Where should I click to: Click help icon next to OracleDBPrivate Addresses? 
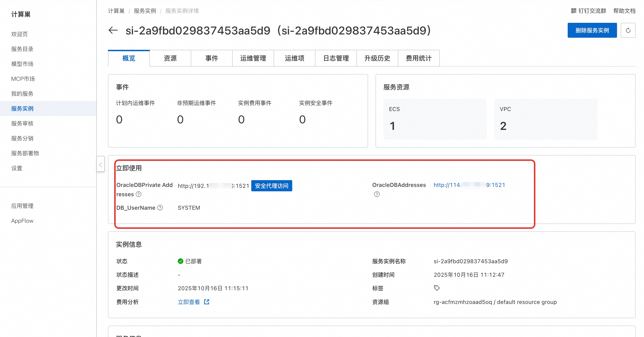click(138, 194)
